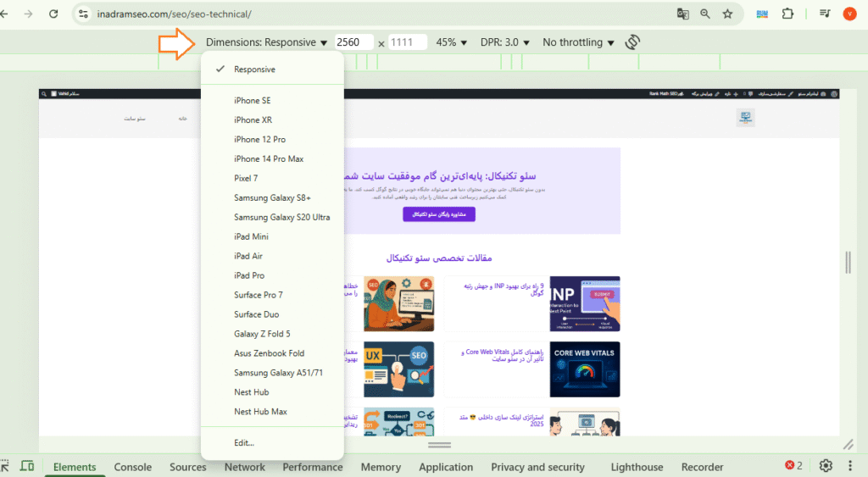
Task: Open DevTools more options menu
Action: click(849, 466)
